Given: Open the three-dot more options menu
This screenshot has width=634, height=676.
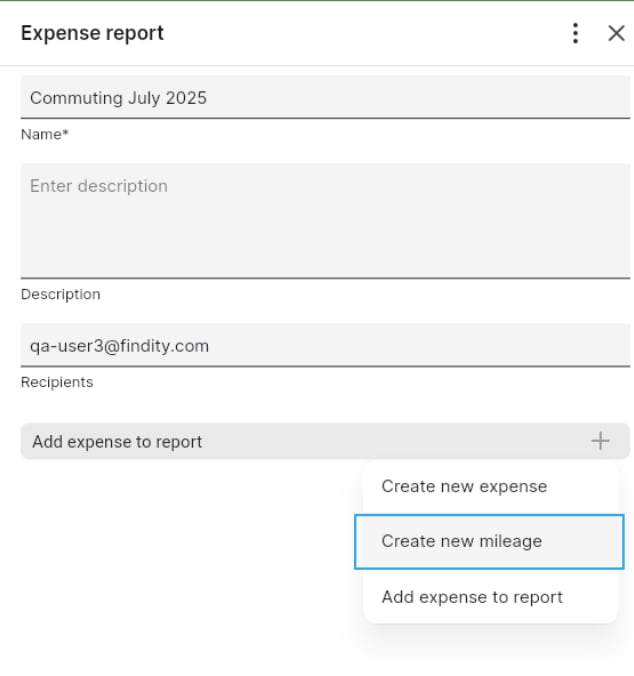Looking at the screenshot, I should click(575, 33).
